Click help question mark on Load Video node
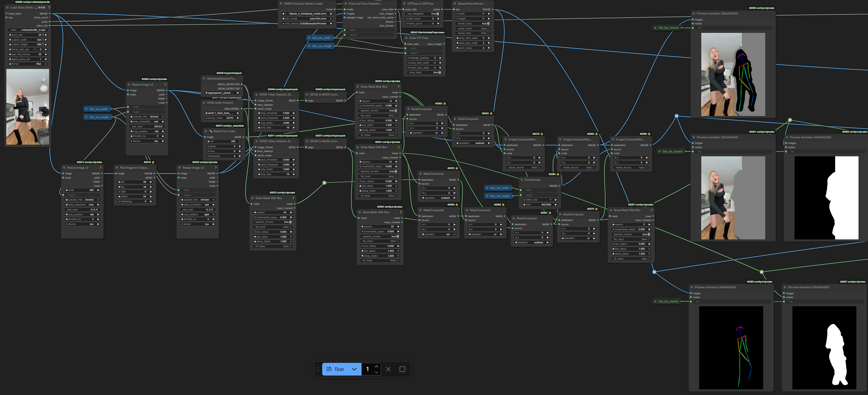This screenshot has width=868, height=395. click(x=49, y=7)
